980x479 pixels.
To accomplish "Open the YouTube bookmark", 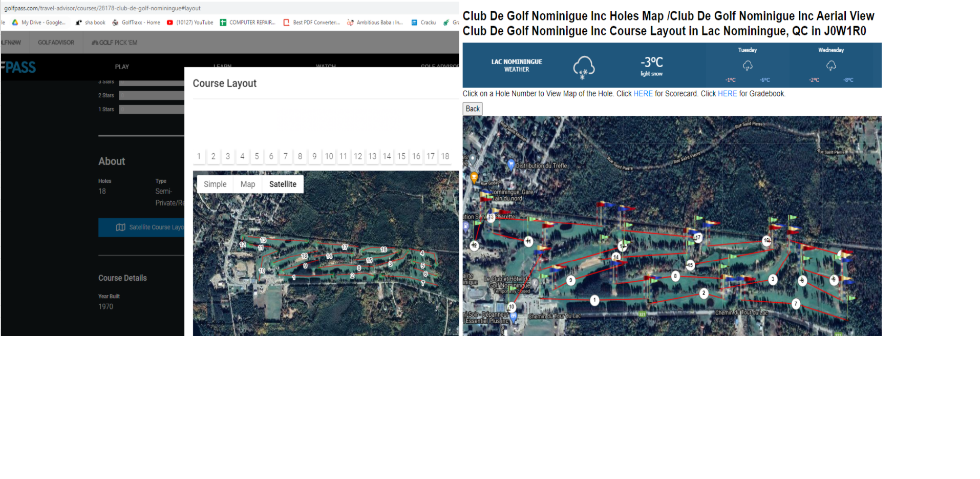I will click(190, 23).
